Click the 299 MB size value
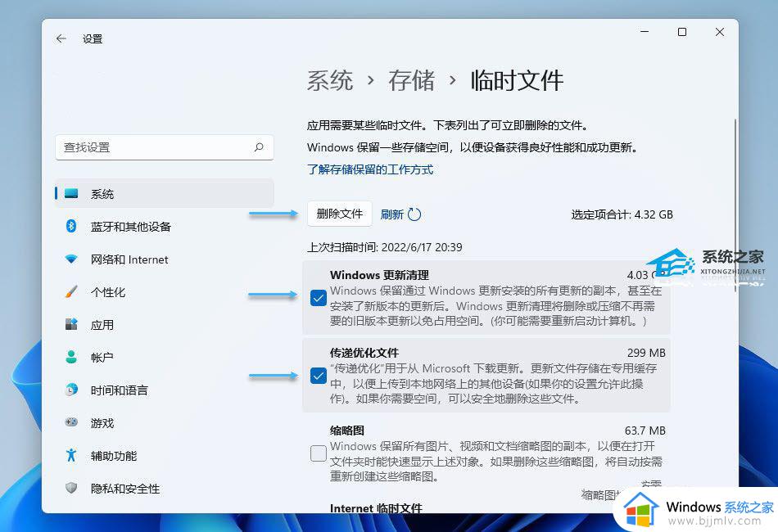This screenshot has width=778, height=532. tap(646, 353)
